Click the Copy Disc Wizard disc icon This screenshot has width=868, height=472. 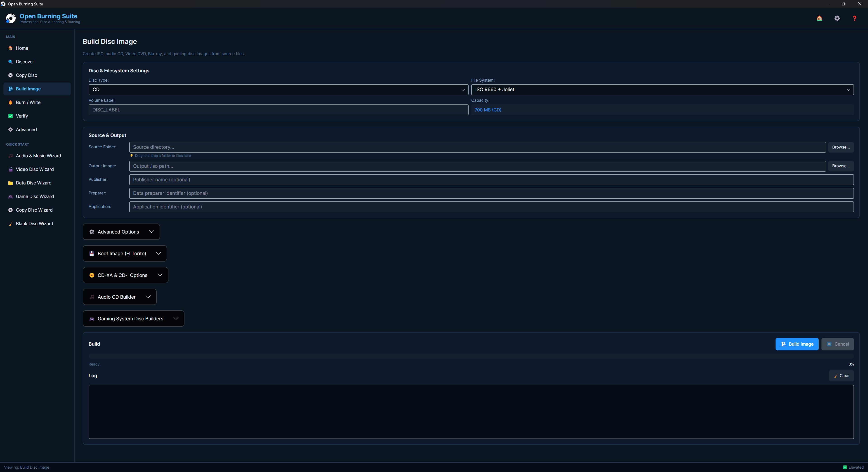[x=10, y=210]
